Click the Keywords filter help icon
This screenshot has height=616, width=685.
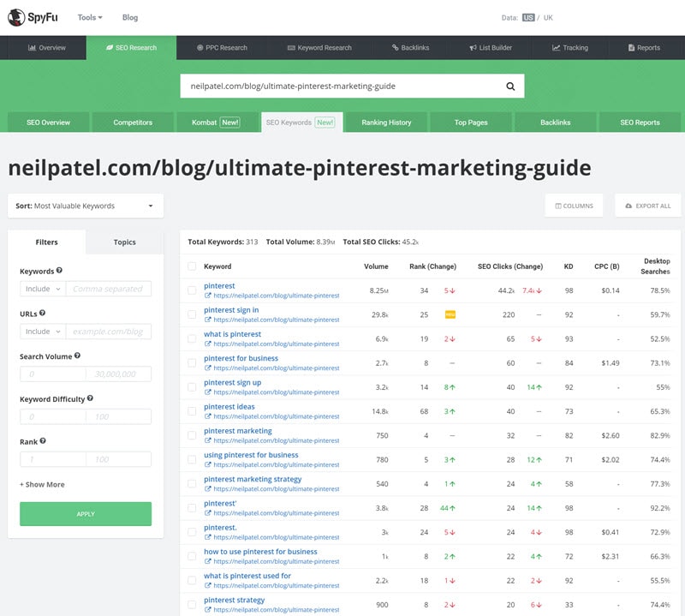(x=59, y=271)
